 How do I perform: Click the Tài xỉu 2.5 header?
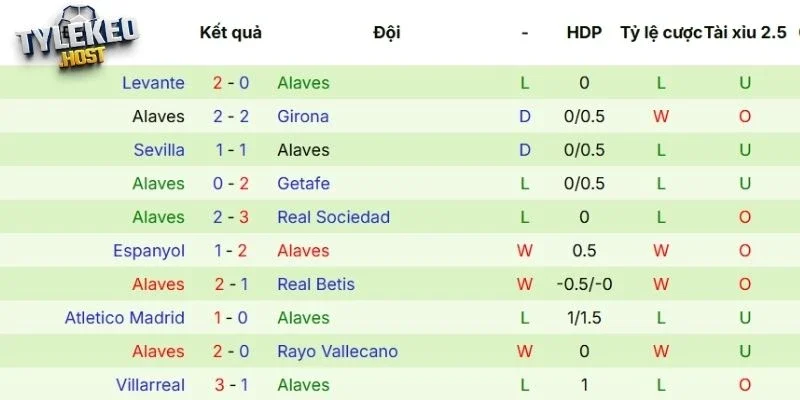746,33
